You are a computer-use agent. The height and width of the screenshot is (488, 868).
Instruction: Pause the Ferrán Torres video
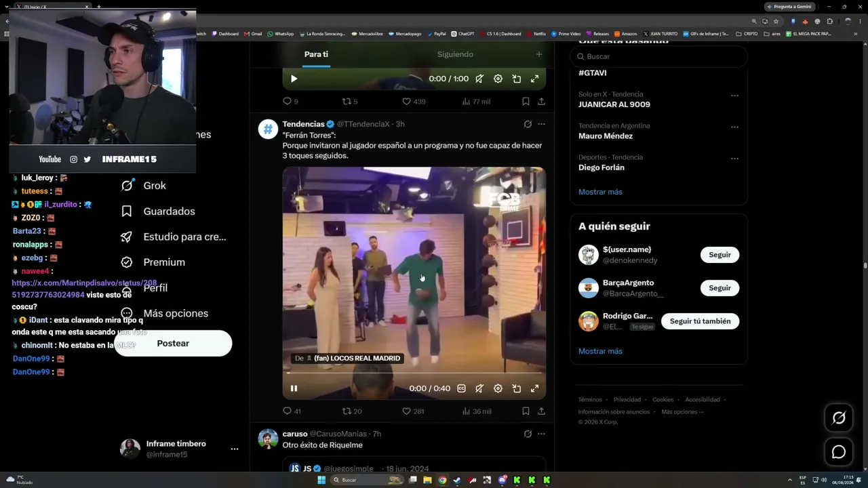294,388
